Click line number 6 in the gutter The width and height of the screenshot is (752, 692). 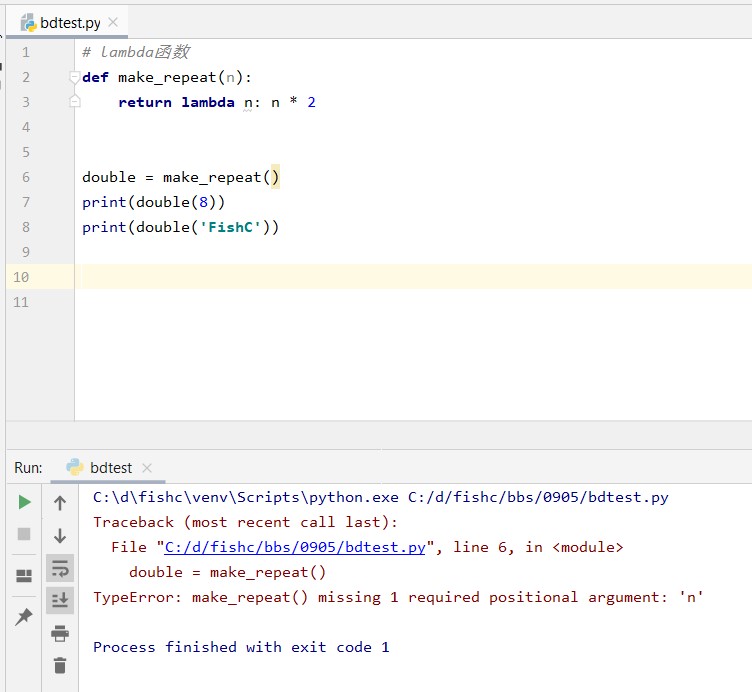pos(26,177)
